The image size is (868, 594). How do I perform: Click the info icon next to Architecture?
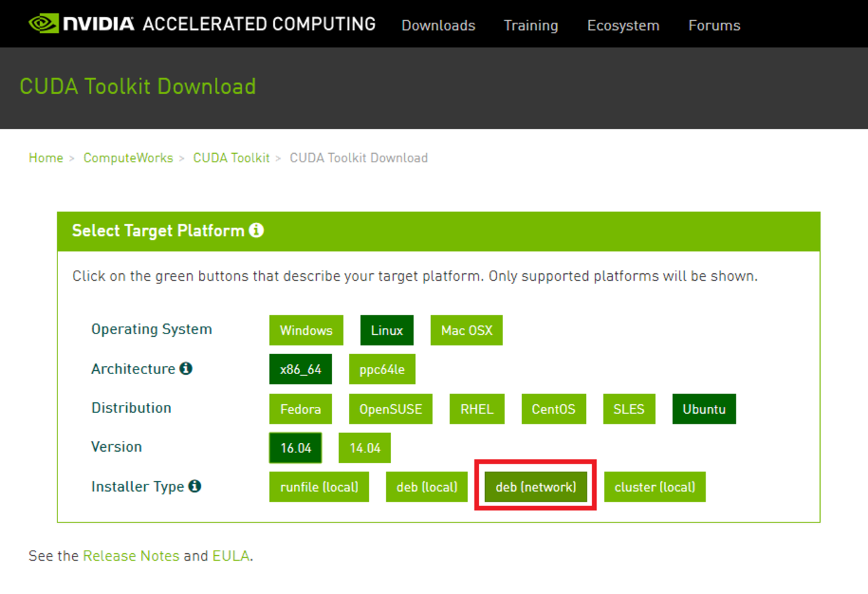(x=186, y=368)
